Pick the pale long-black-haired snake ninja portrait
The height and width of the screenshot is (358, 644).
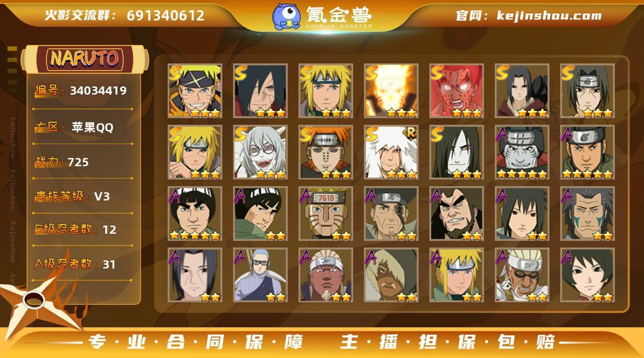456,152
